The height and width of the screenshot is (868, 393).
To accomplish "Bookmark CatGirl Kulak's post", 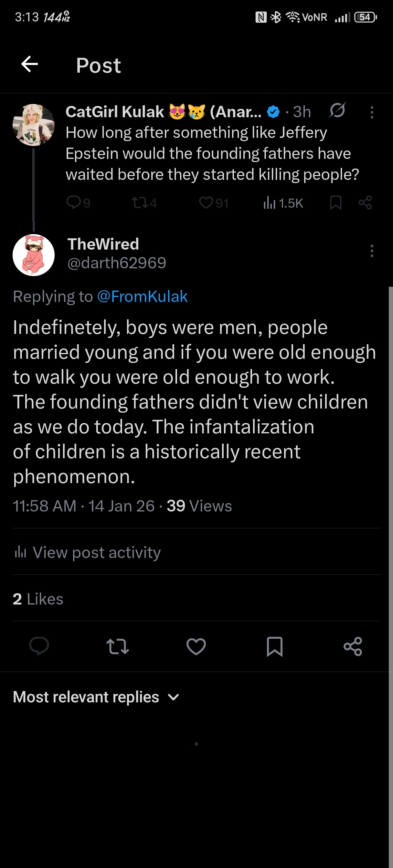I will click(336, 202).
